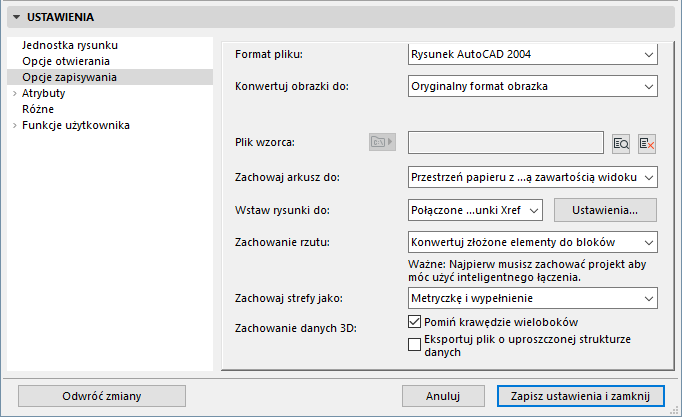This screenshot has height=417, width=682.
Task: Select Jednostka rysunku in the list
Action: (71, 45)
